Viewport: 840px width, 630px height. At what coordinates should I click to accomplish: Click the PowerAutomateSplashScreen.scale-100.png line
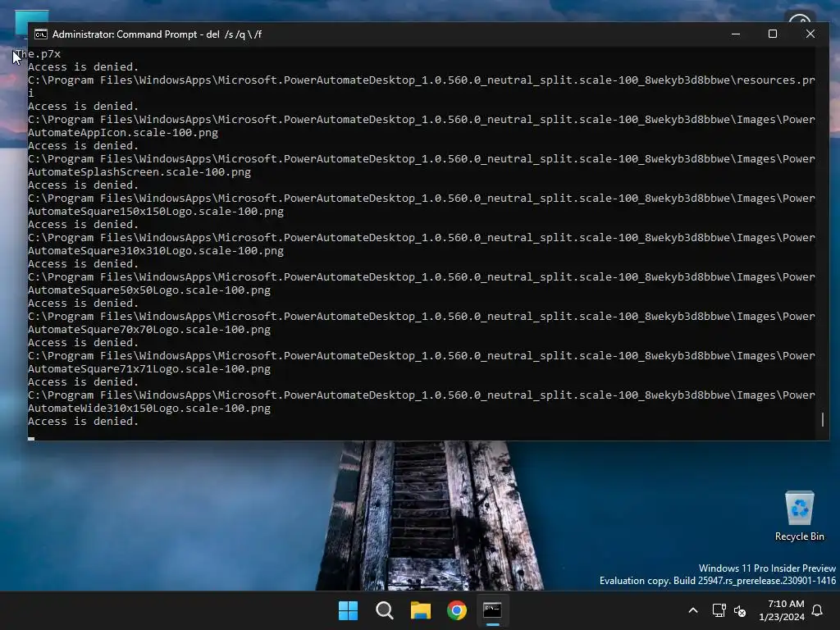click(x=139, y=172)
